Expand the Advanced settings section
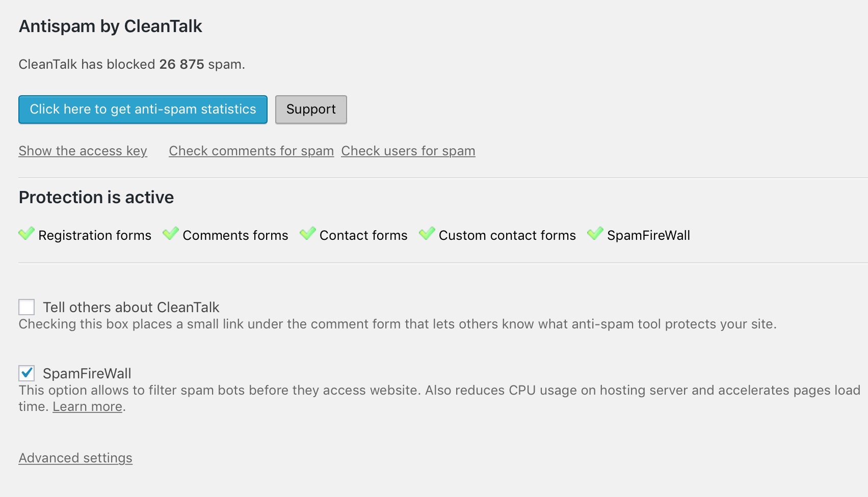The image size is (868, 497). coord(75,458)
